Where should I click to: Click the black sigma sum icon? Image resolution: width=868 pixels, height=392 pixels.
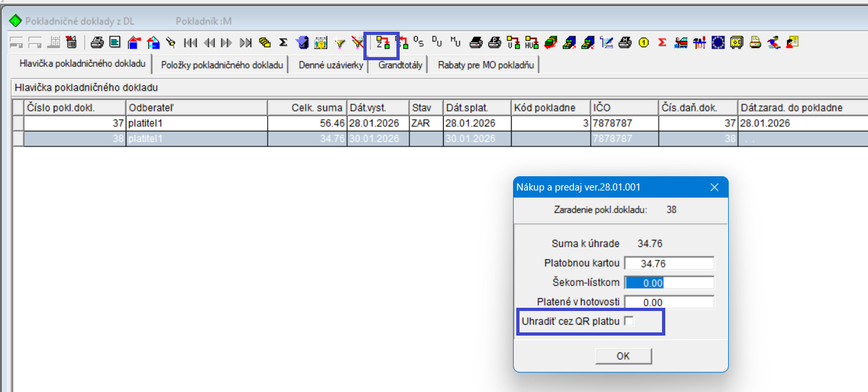pos(283,43)
